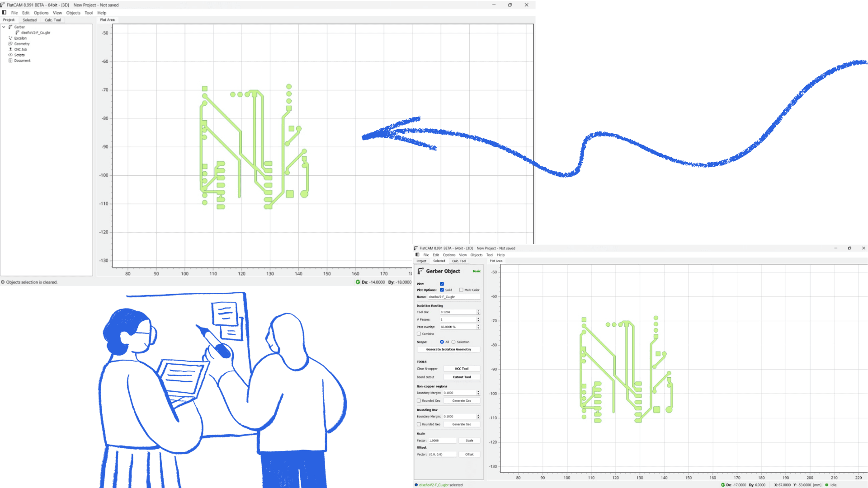The image size is (868, 488).
Task: Switch to the Calc. Tool tab
Action: point(52,20)
